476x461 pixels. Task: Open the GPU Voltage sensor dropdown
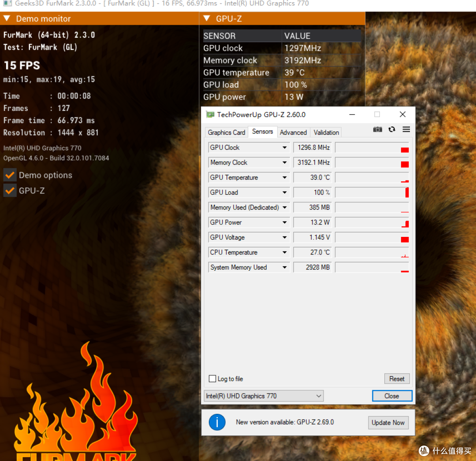284,237
